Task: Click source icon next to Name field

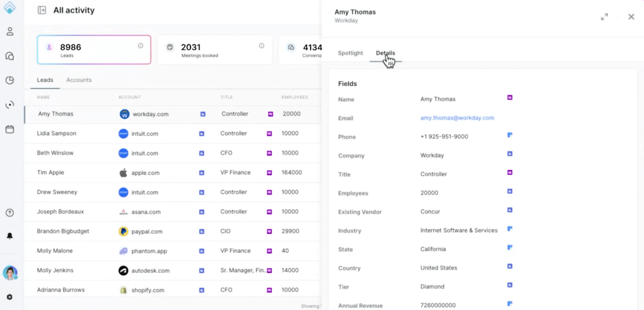Action: pos(510,97)
